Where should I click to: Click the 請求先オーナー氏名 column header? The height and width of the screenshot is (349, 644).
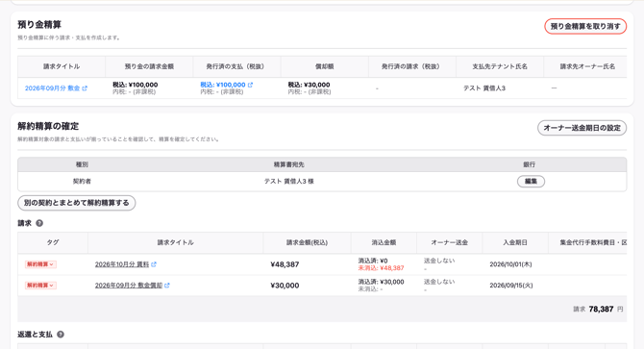587,66
